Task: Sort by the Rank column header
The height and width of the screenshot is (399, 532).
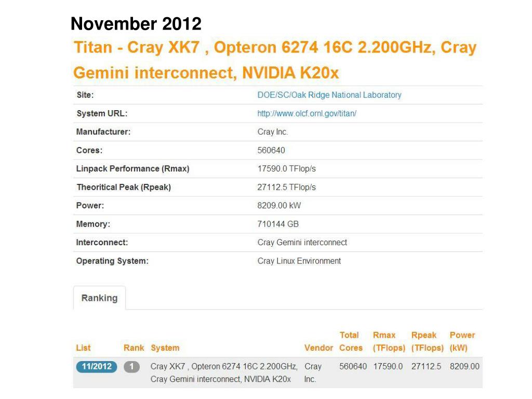Action: [x=134, y=348]
